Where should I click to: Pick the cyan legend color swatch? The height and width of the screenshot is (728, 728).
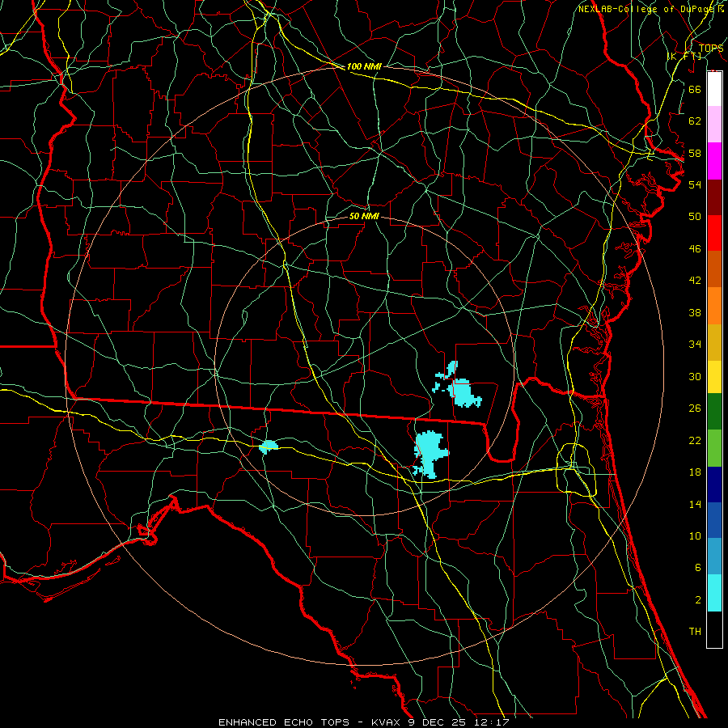(714, 593)
